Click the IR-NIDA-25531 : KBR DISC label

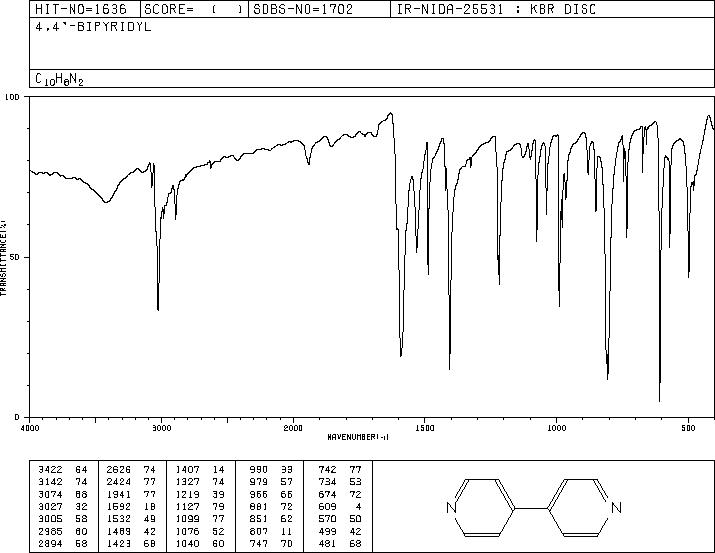point(496,9)
